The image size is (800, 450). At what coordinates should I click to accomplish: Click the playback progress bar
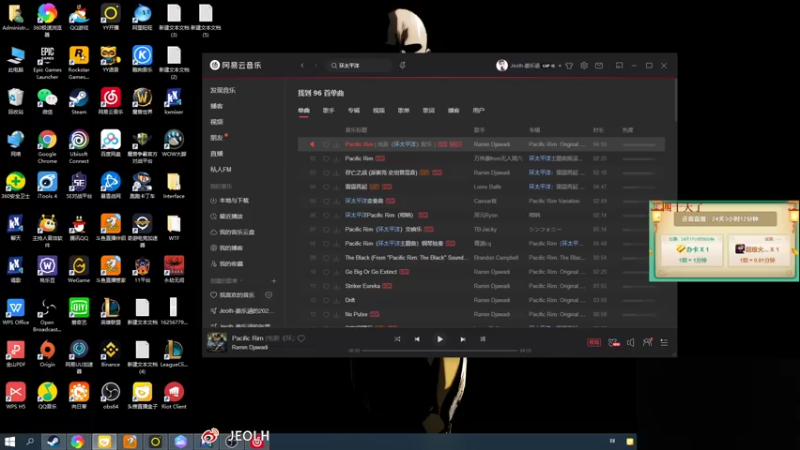pyautogui.click(x=440, y=351)
